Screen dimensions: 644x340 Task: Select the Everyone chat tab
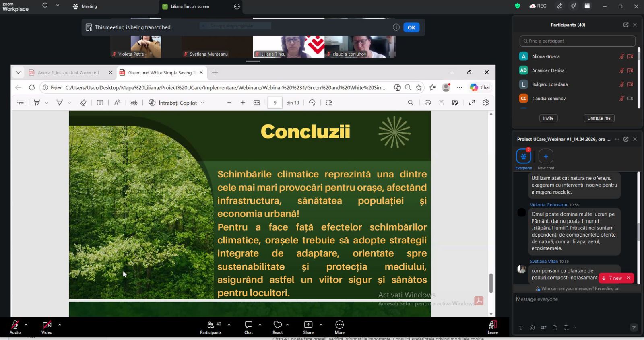point(523,156)
